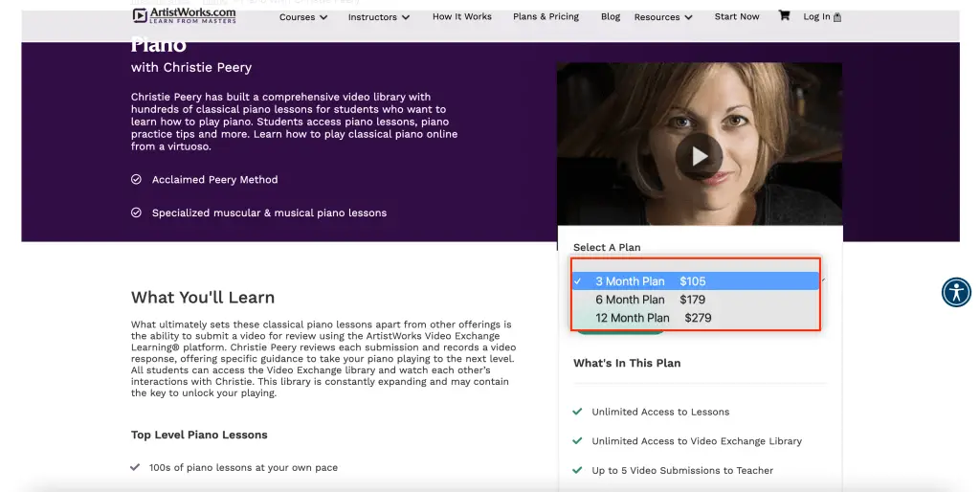
Task: Go to Plans & Pricing
Action: pyautogui.click(x=546, y=16)
